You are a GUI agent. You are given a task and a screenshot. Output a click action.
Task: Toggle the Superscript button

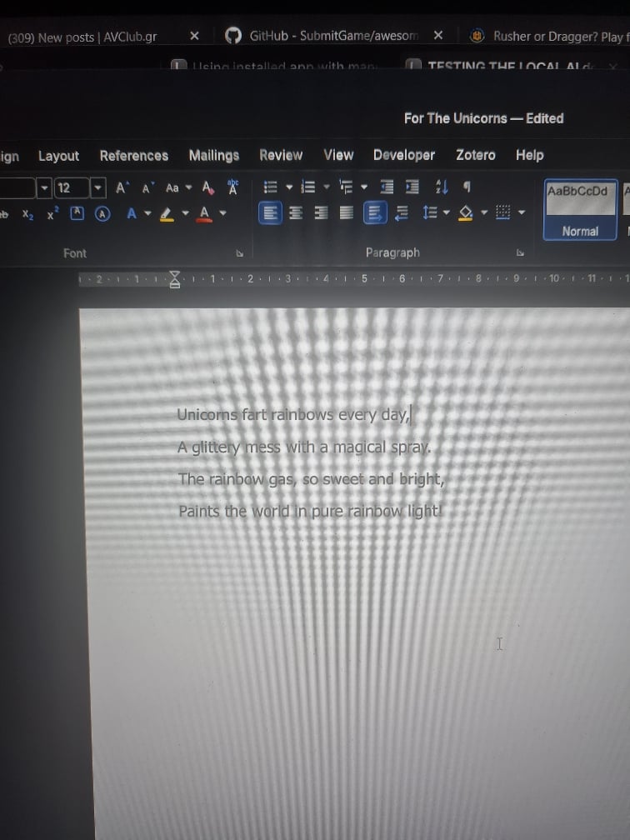52,214
